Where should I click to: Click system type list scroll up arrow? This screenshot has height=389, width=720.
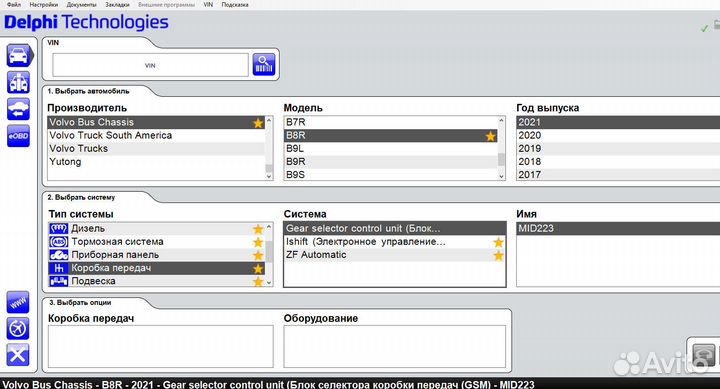click(x=269, y=226)
